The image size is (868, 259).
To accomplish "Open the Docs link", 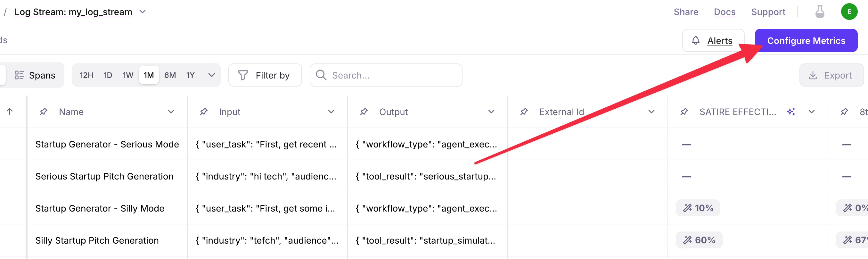I will coord(725,12).
